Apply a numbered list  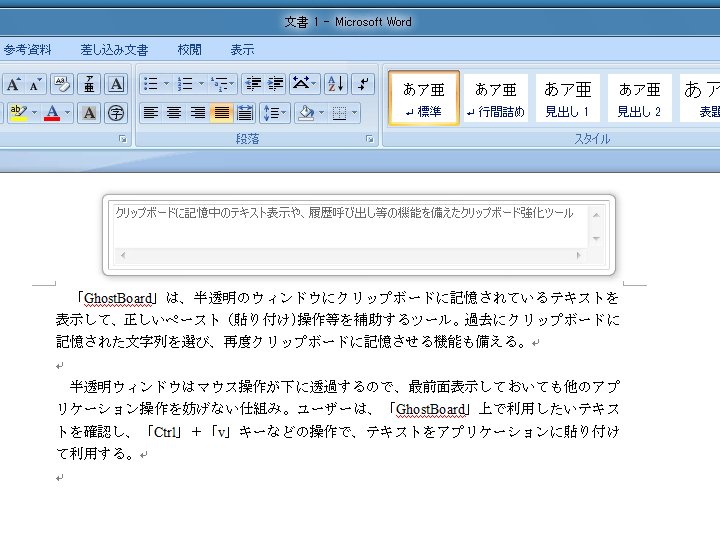click(185, 84)
